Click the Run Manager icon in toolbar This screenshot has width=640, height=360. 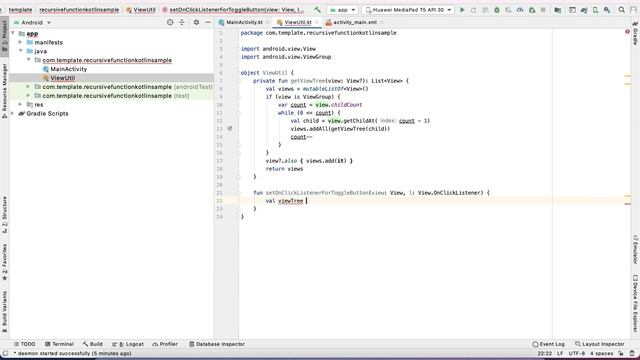(572, 9)
